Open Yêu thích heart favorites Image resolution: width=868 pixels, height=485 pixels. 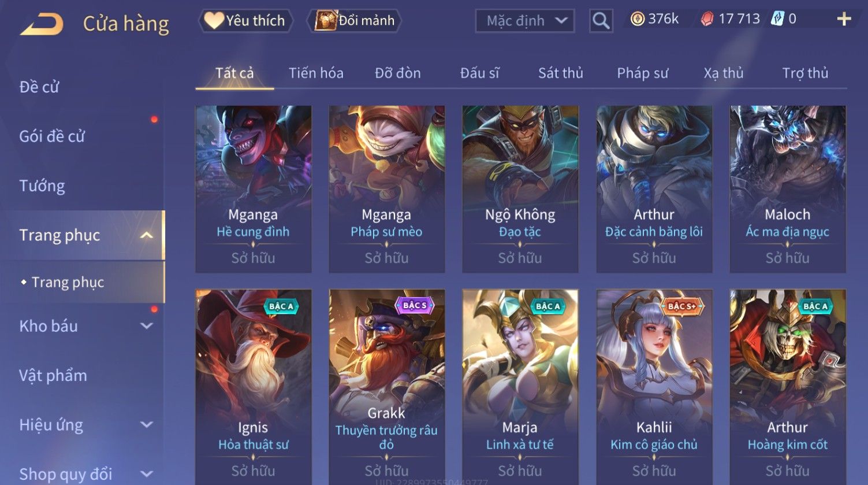tap(245, 21)
